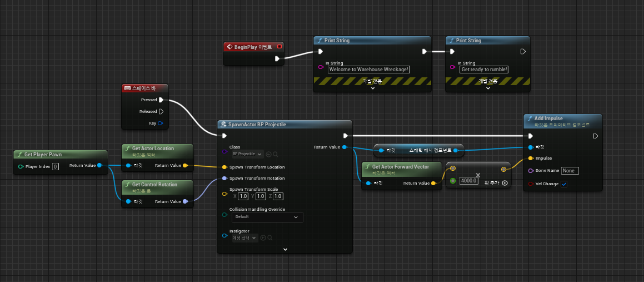This screenshot has height=282, width=644.
Task: Expand the Welcome Print String node options
Action: pyautogui.click(x=372, y=88)
